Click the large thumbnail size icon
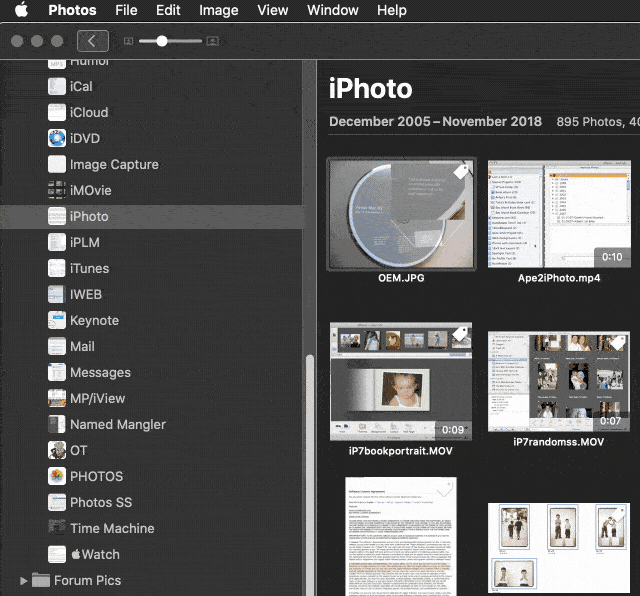The height and width of the screenshot is (596, 640). click(x=212, y=42)
